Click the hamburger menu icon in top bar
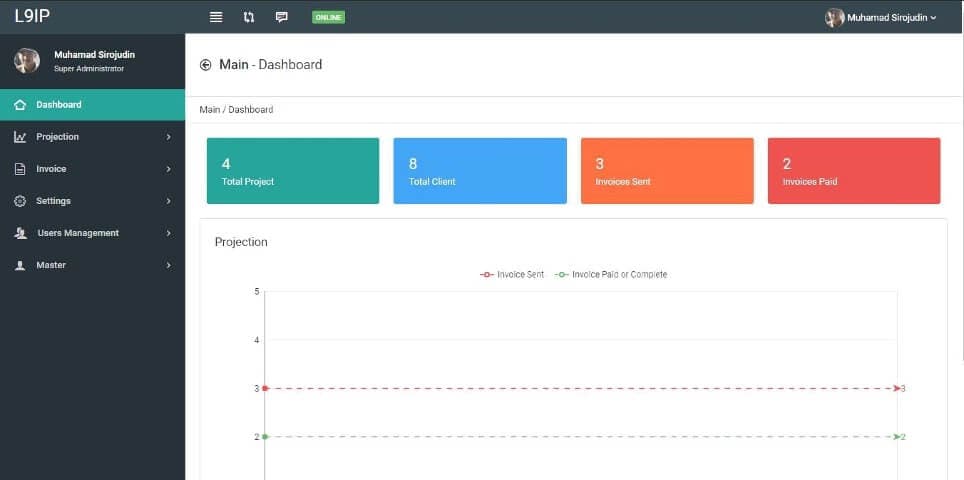 coord(216,17)
